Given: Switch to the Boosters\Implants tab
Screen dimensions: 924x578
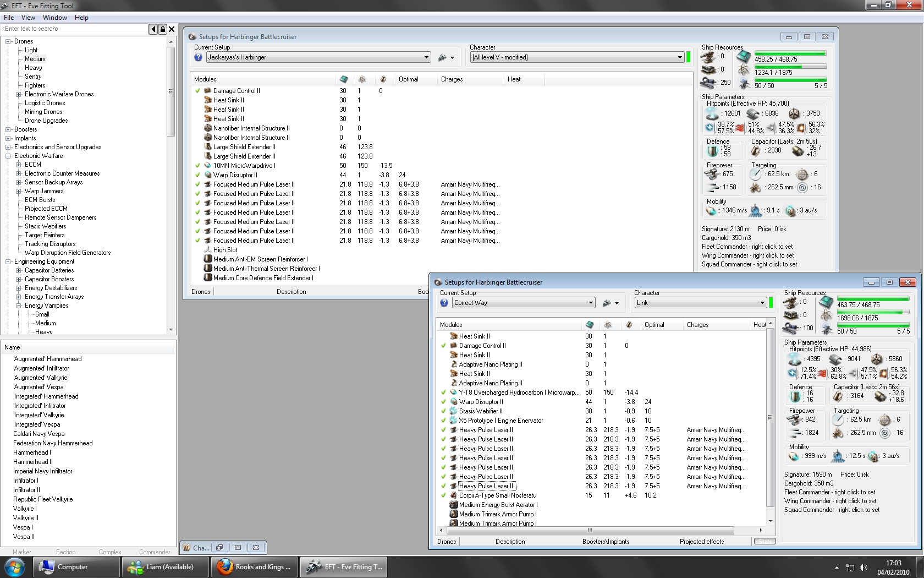Looking at the screenshot, I should [x=606, y=542].
